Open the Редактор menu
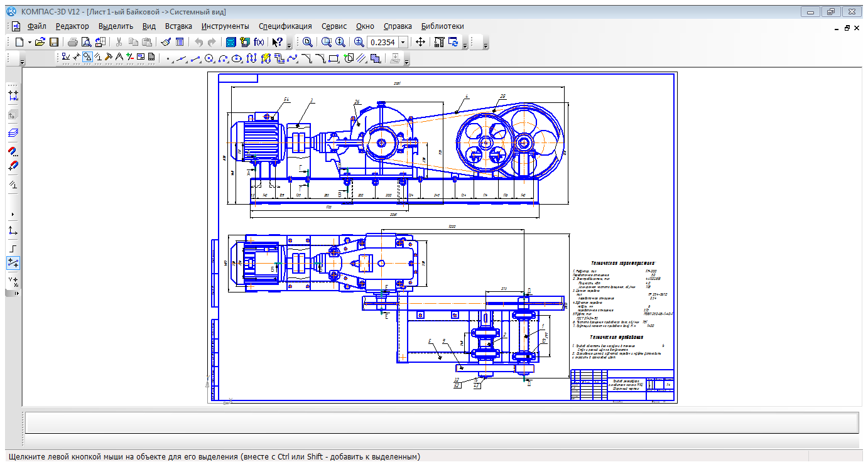Image resolution: width=868 pixels, height=467 pixels. pyautogui.click(x=72, y=26)
